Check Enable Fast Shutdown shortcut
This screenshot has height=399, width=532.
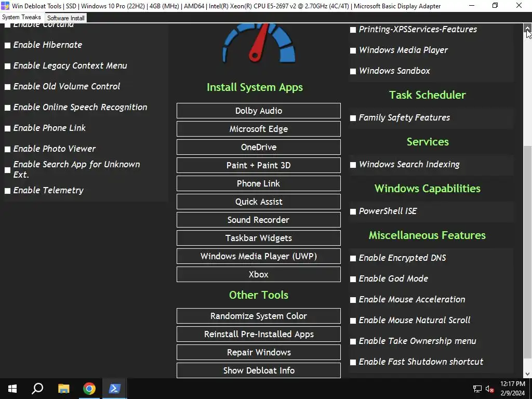(353, 362)
